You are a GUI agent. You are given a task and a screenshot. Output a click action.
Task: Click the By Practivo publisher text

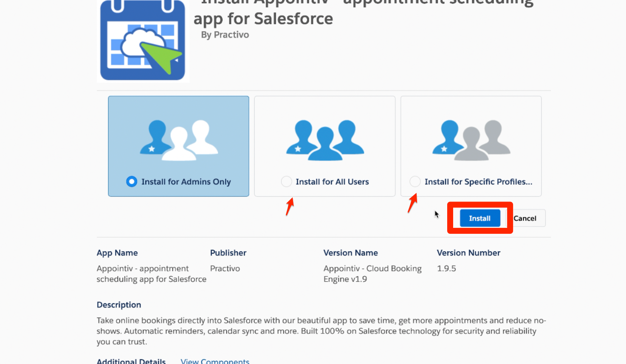(225, 35)
